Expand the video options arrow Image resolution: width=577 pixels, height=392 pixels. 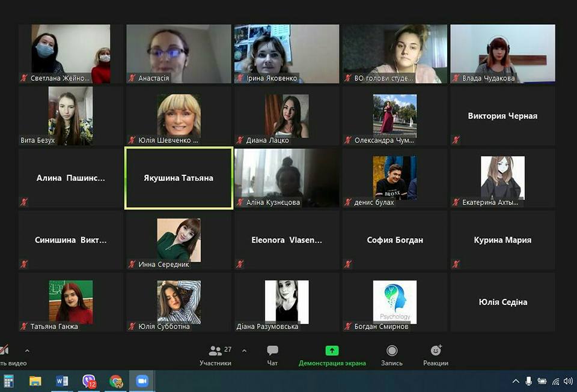(x=27, y=351)
